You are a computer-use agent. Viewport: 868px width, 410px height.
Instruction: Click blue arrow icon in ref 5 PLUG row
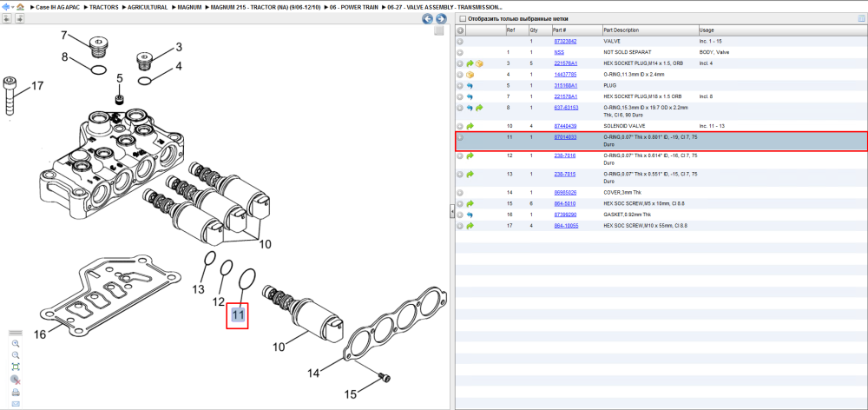pos(470,86)
